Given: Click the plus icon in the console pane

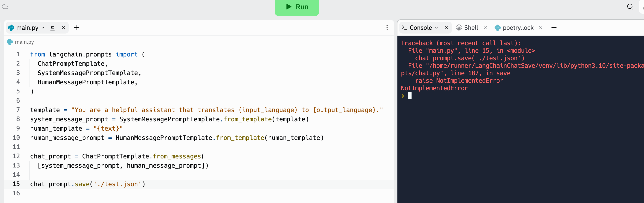Looking at the screenshot, I should click(x=554, y=28).
